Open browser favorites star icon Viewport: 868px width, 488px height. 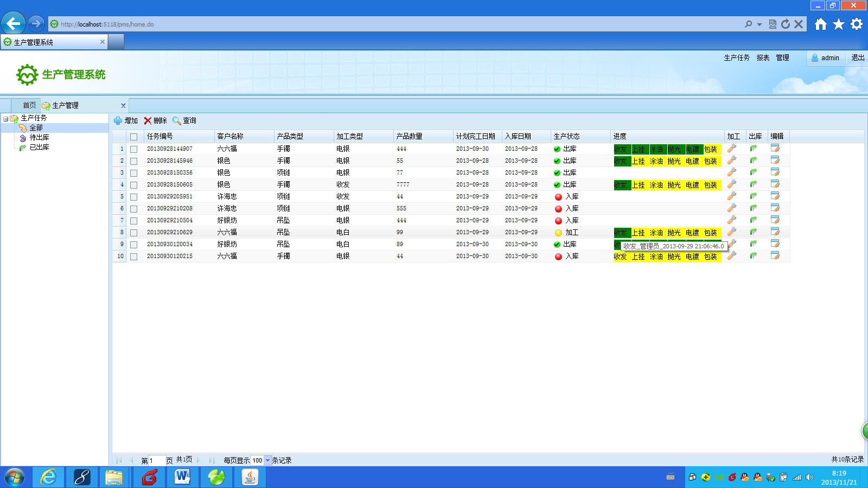pos(839,24)
